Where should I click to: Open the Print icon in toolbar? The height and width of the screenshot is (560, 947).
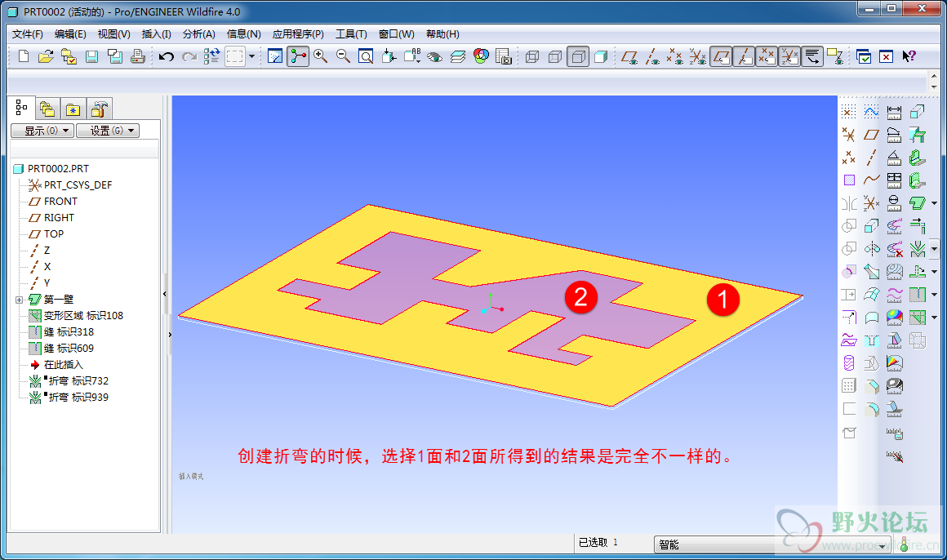click(x=138, y=56)
